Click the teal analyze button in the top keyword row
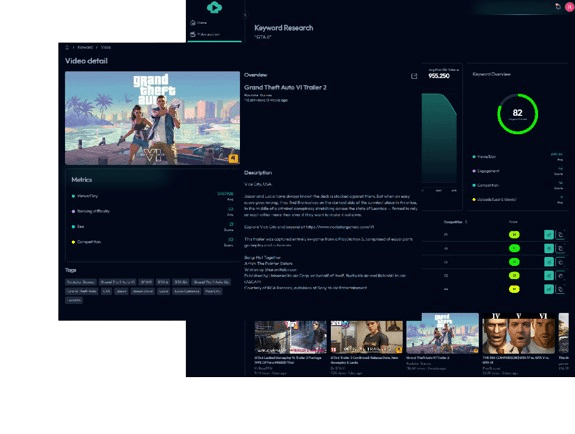 pos(549,235)
